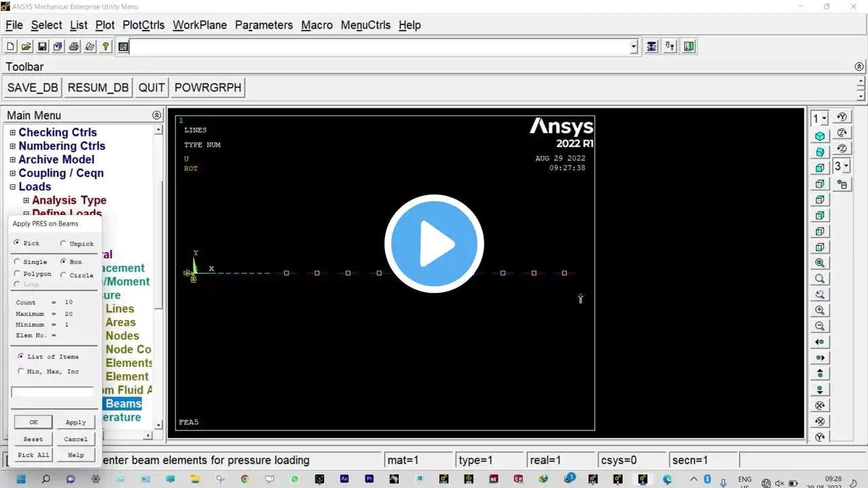Image resolution: width=868 pixels, height=488 pixels.
Task: Open the command input history dropdown arrow
Action: click(x=634, y=47)
